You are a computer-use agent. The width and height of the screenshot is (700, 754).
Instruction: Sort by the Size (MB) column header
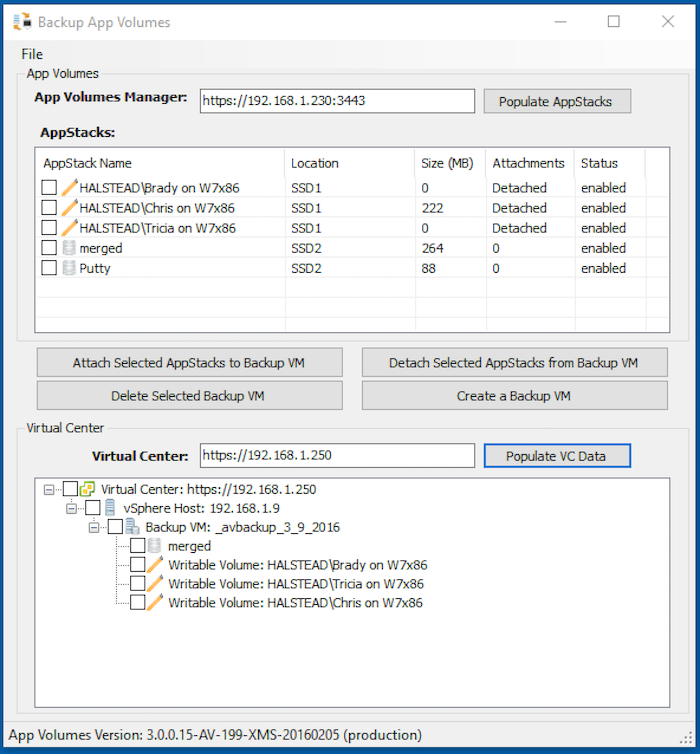(446, 163)
